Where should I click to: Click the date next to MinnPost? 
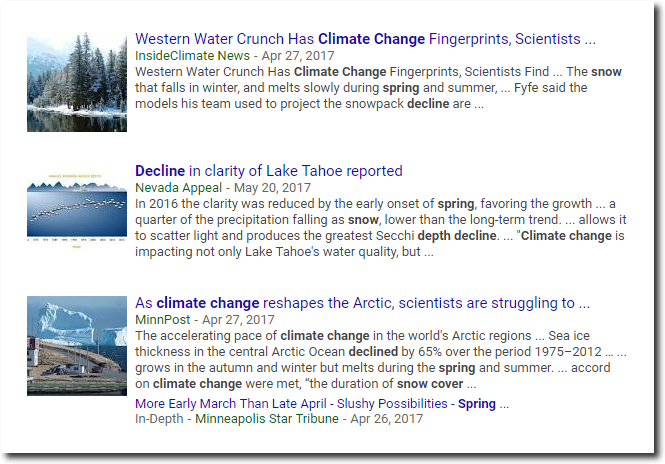click(238, 320)
